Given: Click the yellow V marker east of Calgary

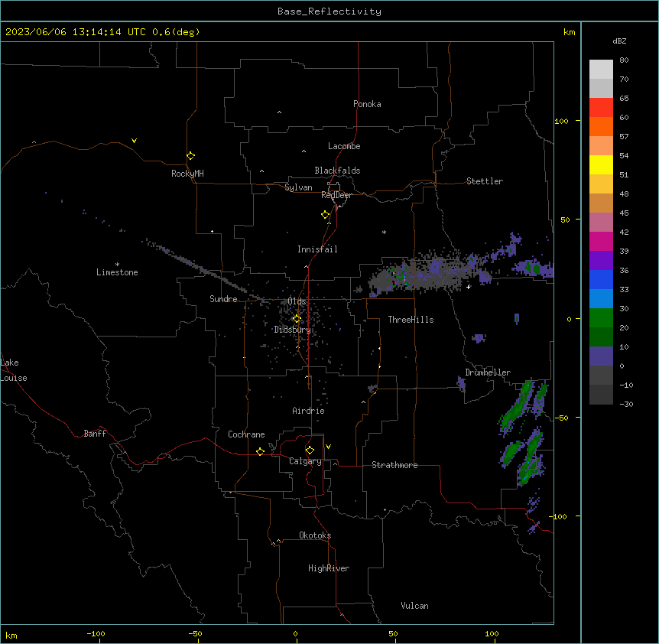Looking at the screenshot, I should [328, 447].
